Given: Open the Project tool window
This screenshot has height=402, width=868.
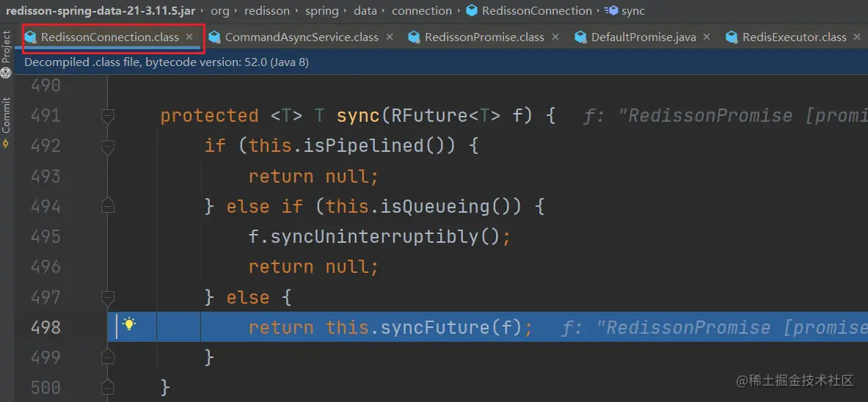Looking at the screenshot, I should [x=6, y=54].
